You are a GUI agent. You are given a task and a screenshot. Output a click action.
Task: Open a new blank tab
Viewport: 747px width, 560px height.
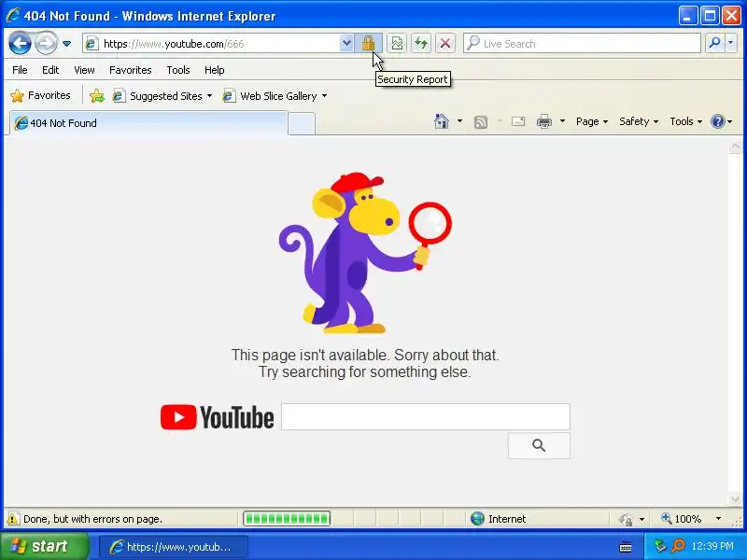(302, 124)
